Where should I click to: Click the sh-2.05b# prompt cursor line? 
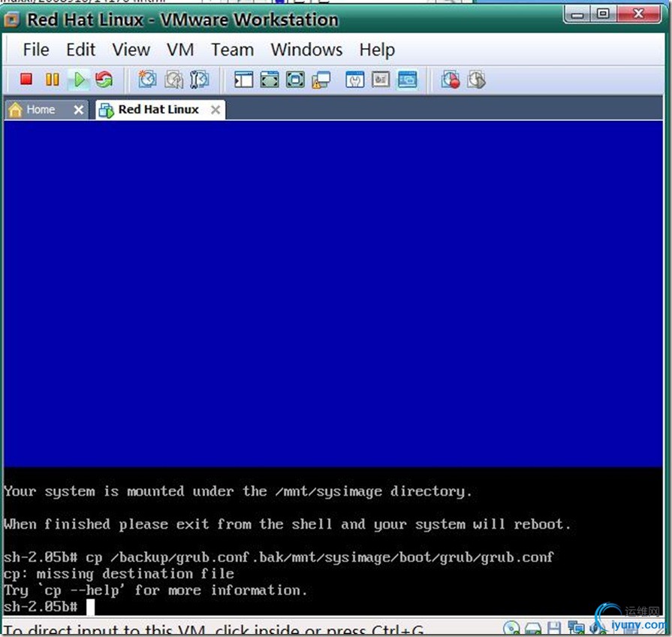click(x=49, y=607)
